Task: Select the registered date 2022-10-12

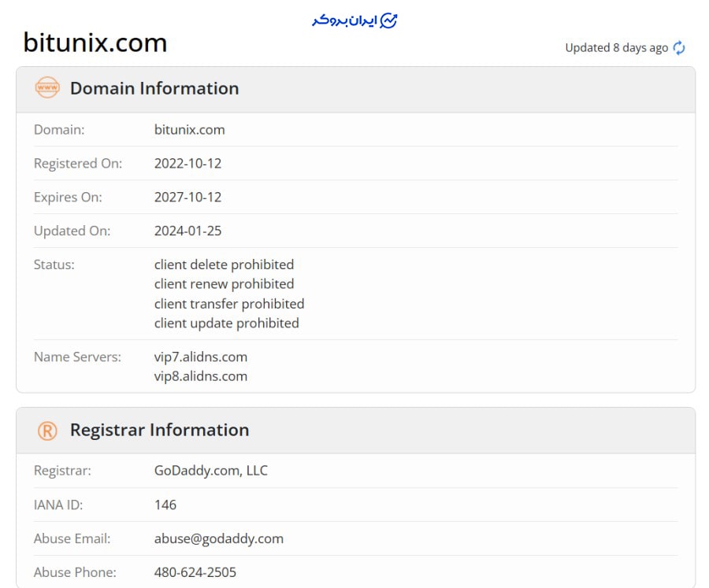Action: 187,163
